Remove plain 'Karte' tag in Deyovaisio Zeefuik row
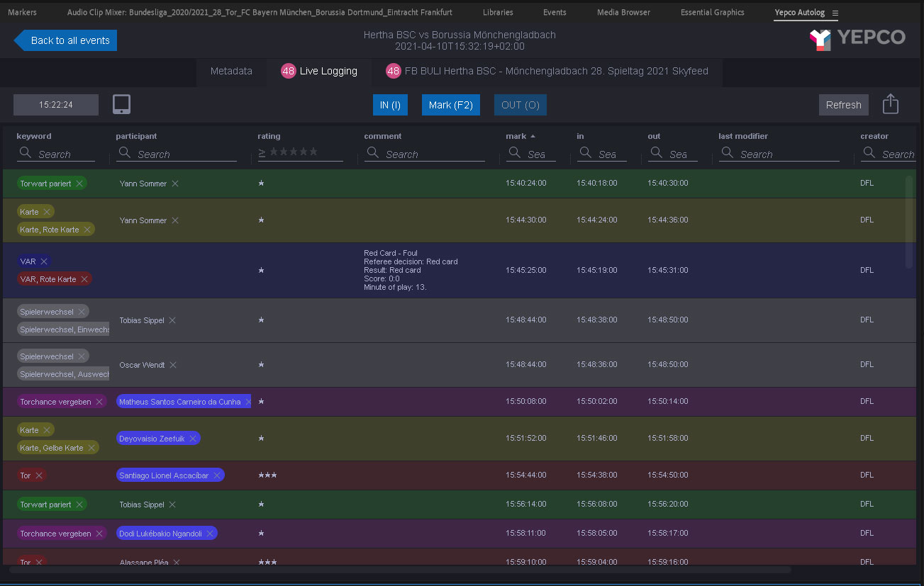Screen dimensions: 924x586 click(x=47, y=430)
